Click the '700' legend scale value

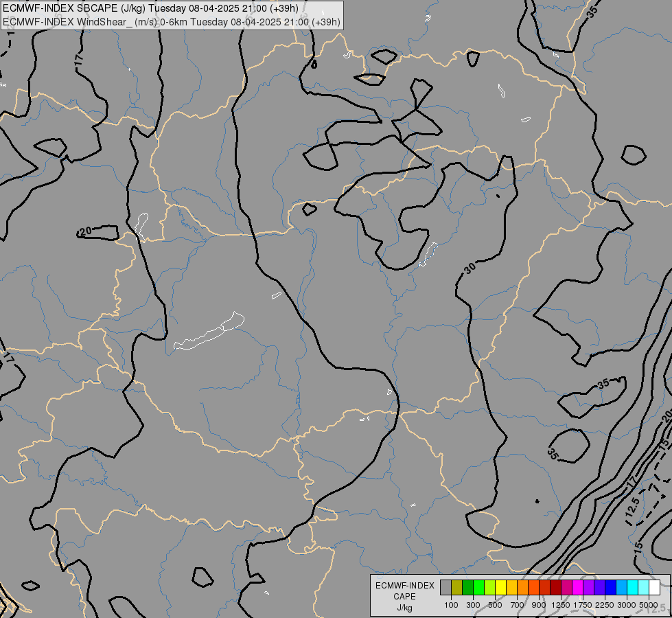click(x=518, y=605)
